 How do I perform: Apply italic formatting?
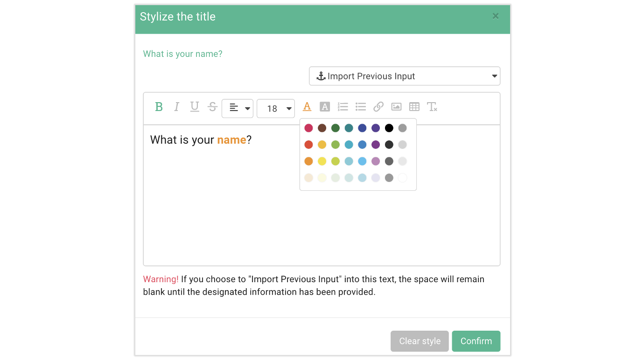pyautogui.click(x=176, y=107)
